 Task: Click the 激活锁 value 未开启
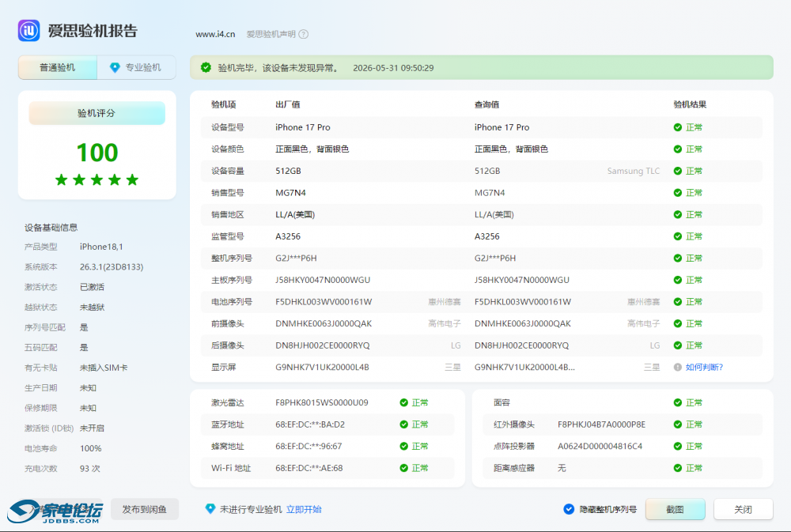(x=92, y=428)
